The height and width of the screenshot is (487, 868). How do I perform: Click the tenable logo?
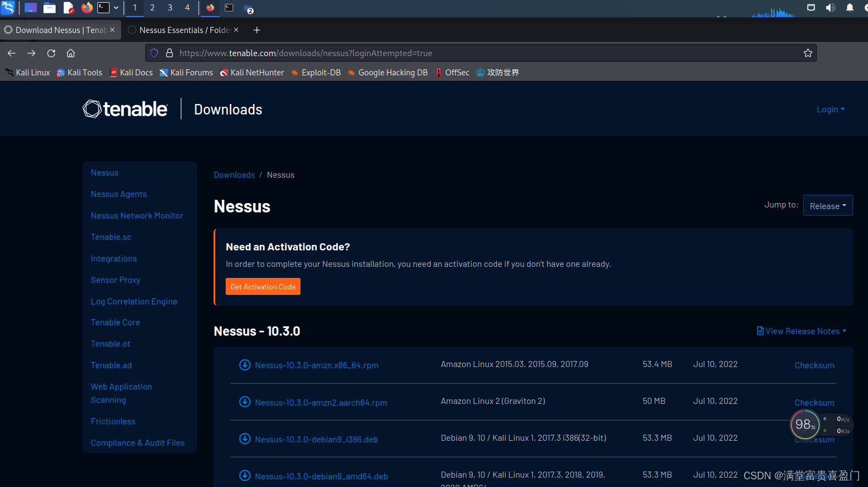click(x=125, y=109)
